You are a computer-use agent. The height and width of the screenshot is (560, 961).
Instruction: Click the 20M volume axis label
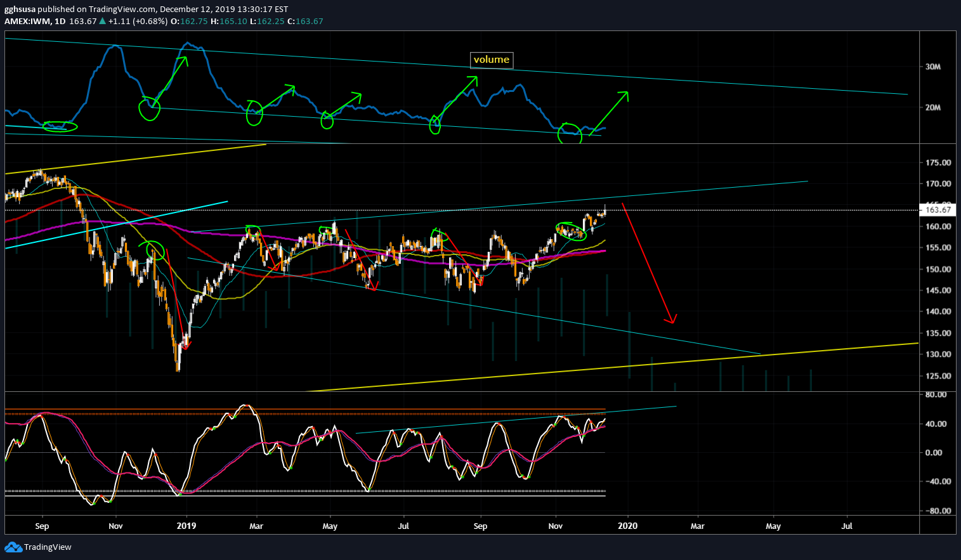tap(932, 108)
